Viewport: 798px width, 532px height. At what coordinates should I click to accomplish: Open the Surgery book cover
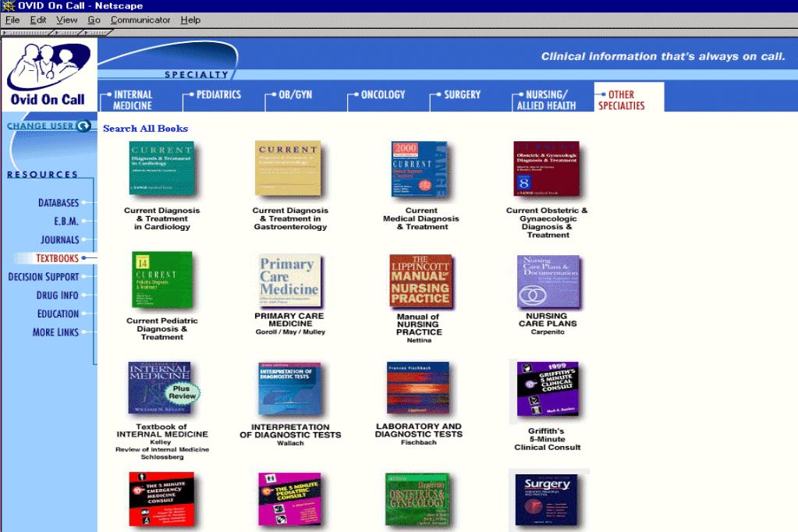pyautogui.click(x=547, y=500)
